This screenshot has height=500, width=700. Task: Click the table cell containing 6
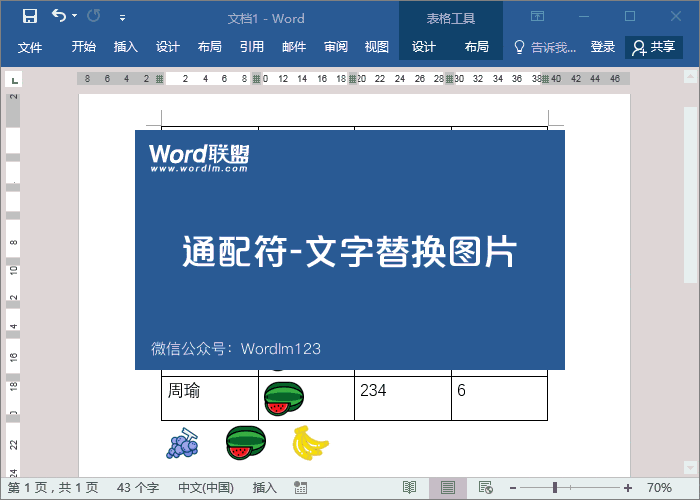point(499,398)
